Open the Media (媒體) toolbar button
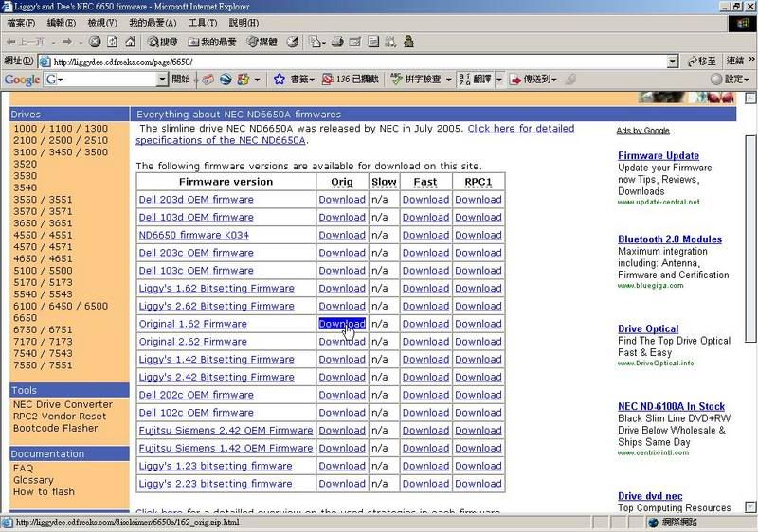 [262, 42]
